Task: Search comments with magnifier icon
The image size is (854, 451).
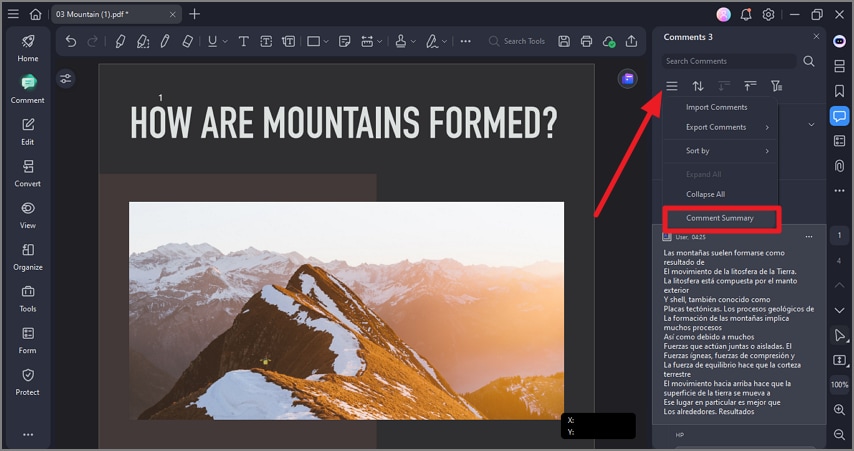Action: coord(809,61)
